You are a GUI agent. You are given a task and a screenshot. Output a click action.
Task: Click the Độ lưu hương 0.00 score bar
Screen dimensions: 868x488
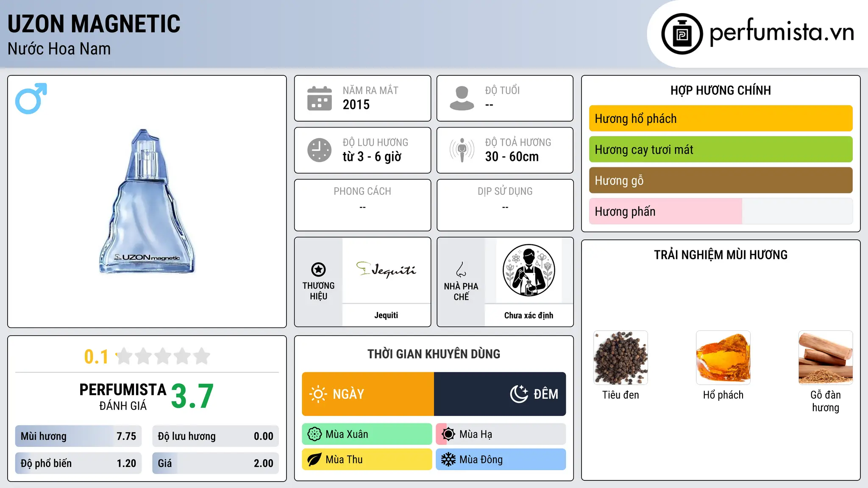pos(215,436)
